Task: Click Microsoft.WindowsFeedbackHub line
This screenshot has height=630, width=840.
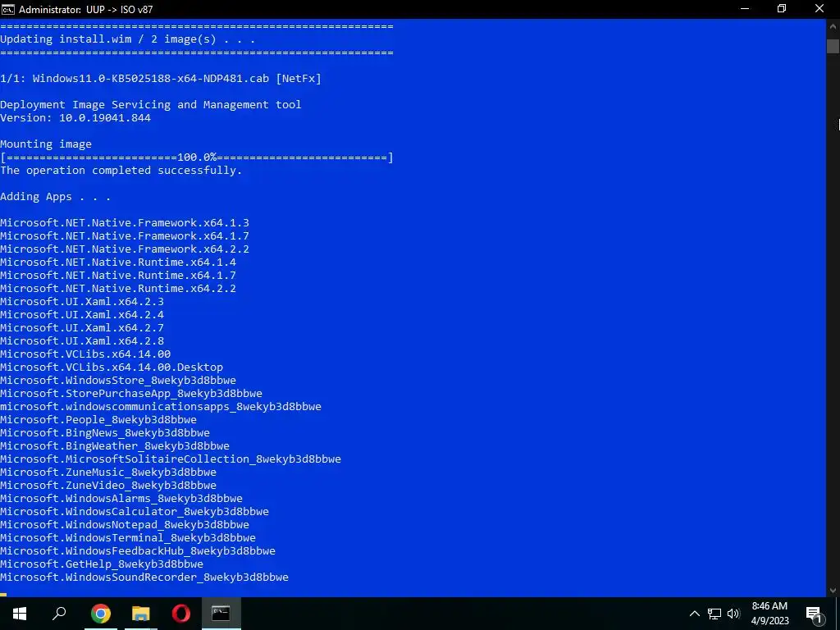Action: (x=138, y=550)
